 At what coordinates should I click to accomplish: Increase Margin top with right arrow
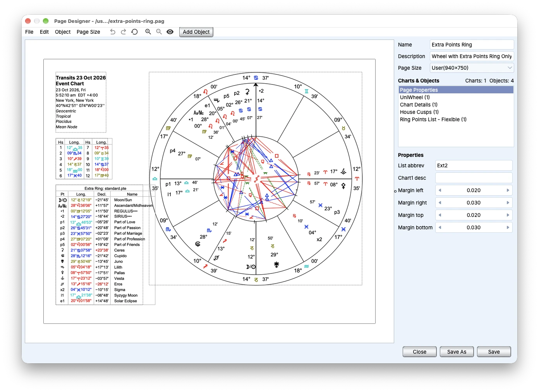coord(508,215)
